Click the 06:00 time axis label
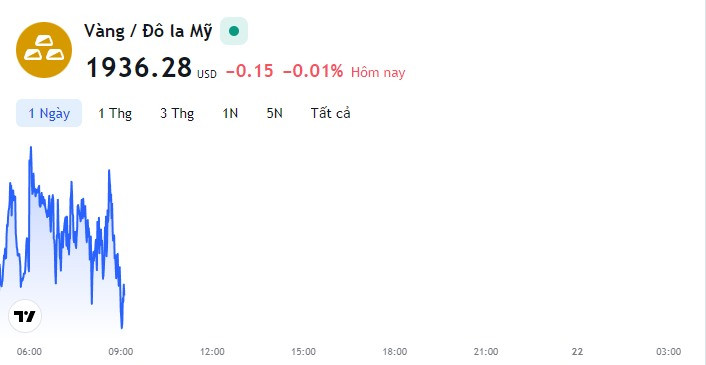 click(29, 351)
